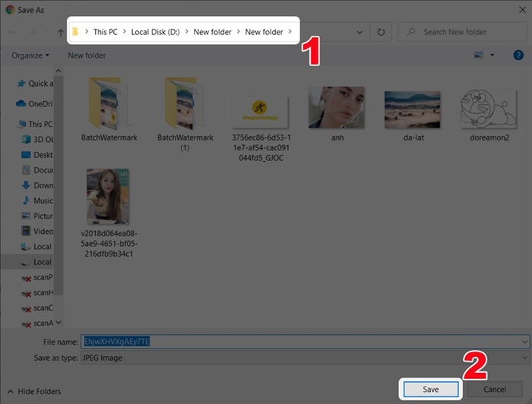The width and height of the screenshot is (532, 404).
Task: Open the view options dropdown arrow
Action: tap(492, 55)
